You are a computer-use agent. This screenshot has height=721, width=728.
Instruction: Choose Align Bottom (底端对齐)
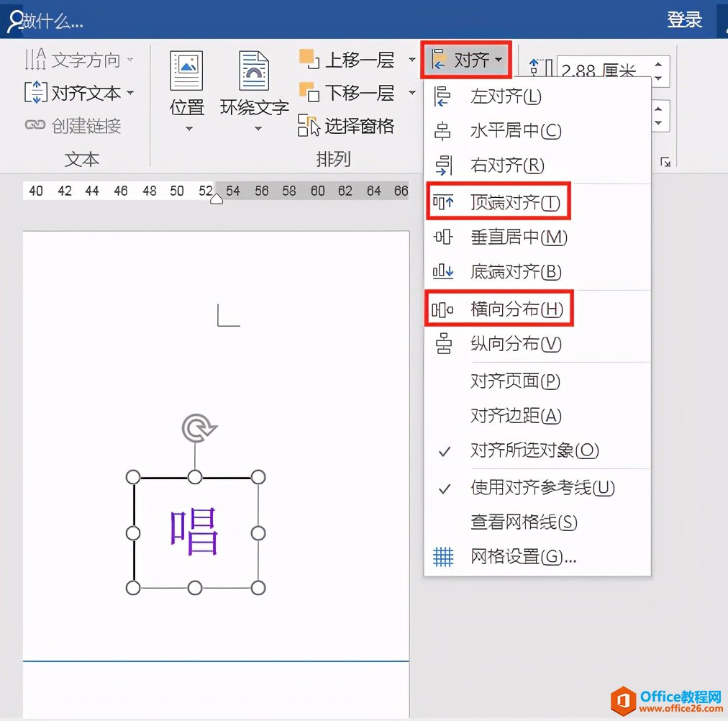537,271
